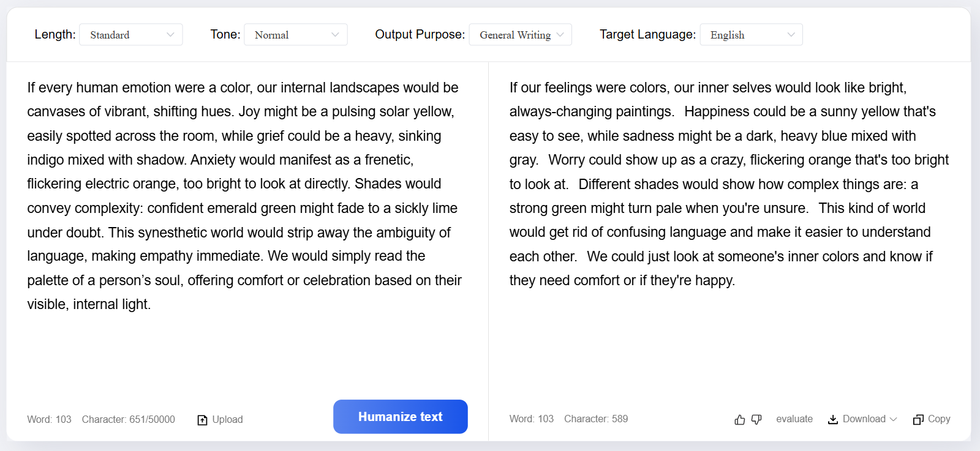Viewport: 980px width, 451px height.
Task: Click the thumbs down icon
Action: pyautogui.click(x=756, y=420)
